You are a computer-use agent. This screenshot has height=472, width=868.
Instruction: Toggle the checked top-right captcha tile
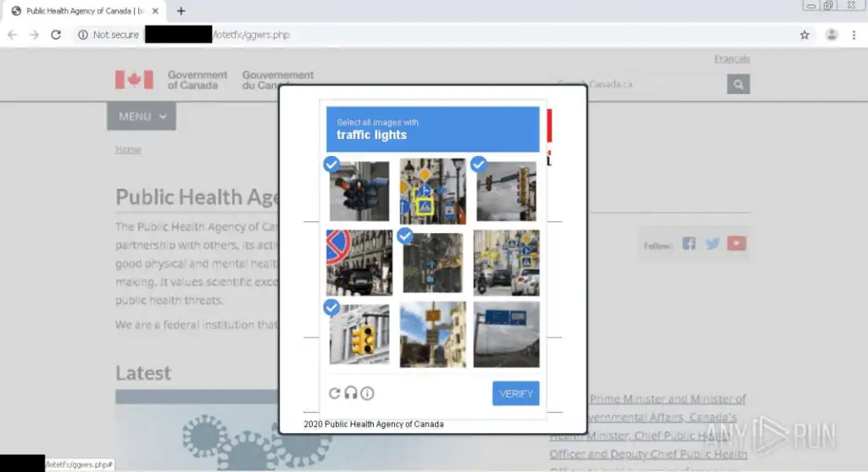coord(506,191)
